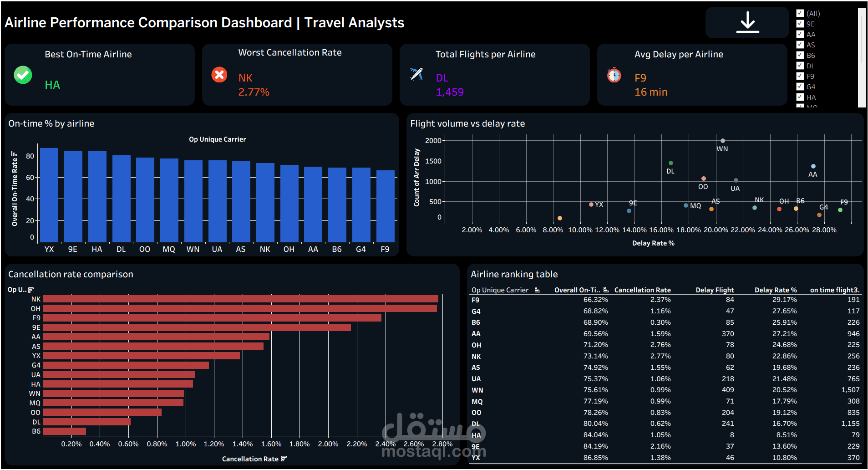Uncheck the G4 carrier filter checkbox
This screenshot has width=868, height=470.
[x=800, y=87]
